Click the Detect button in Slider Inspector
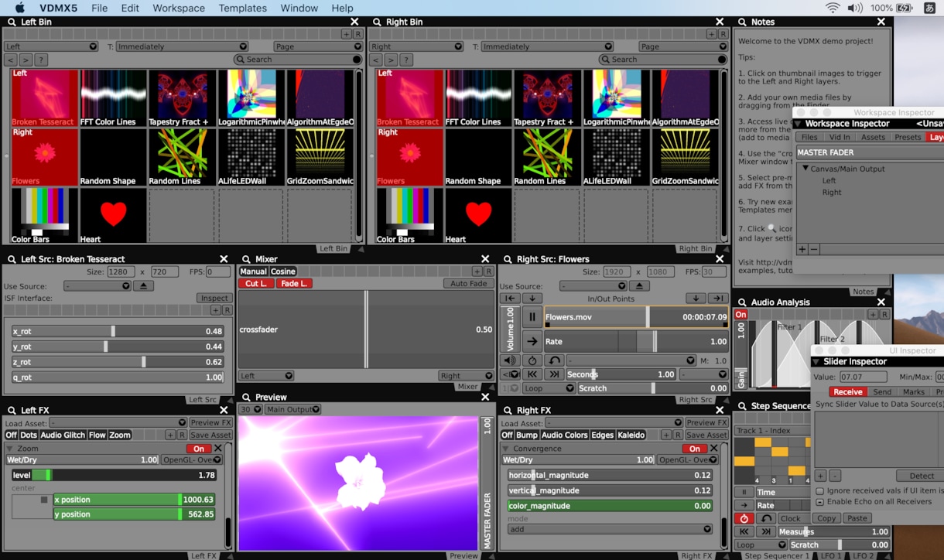The height and width of the screenshot is (560, 944). tap(921, 476)
